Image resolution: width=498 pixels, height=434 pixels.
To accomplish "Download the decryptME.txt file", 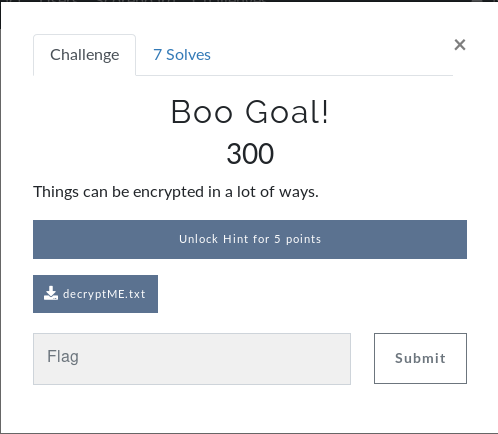I will point(95,294).
